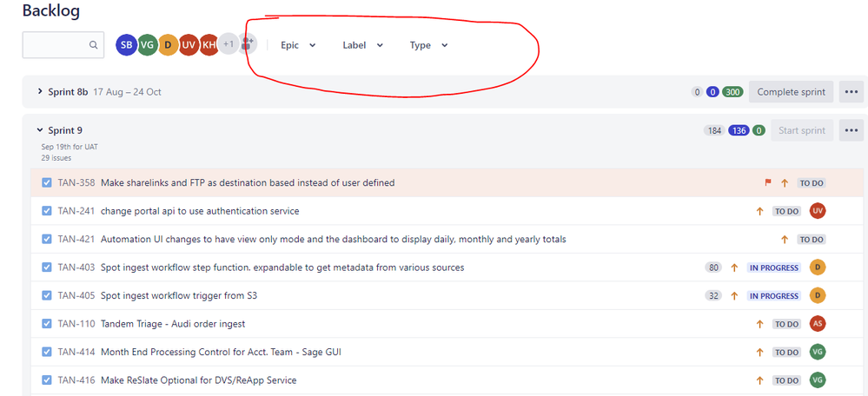The image size is (868, 396).
Task: Click task type checkbox icon on TAN-403
Action: [47, 267]
